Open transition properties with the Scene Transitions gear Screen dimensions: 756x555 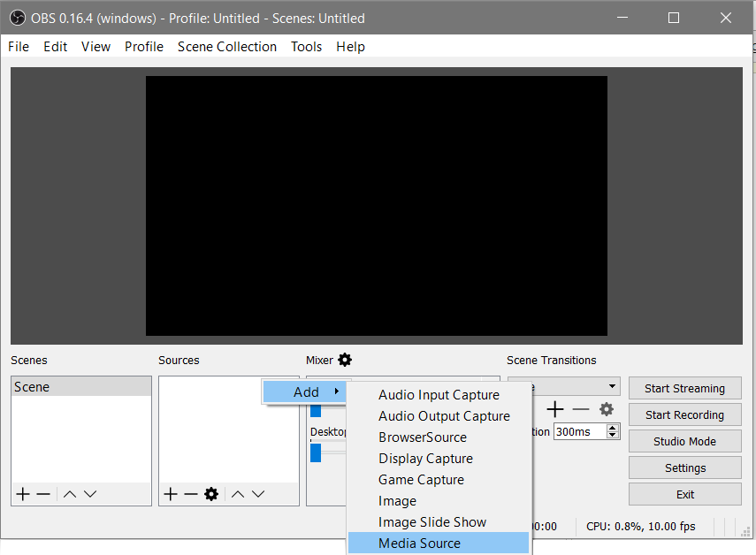(x=607, y=409)
